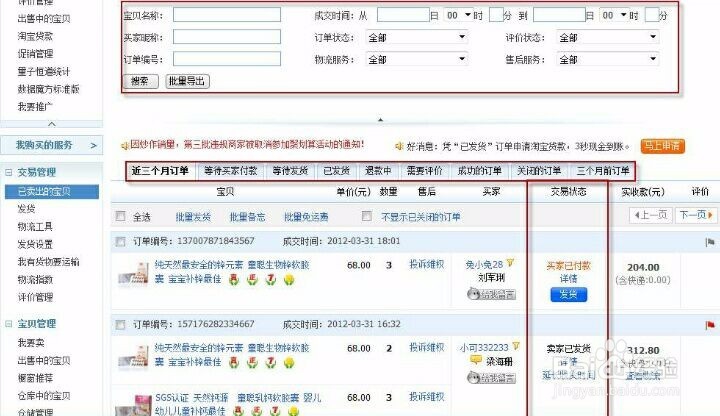Click the 批量导出 button
Image resolution: width=720 pixels, height=416 pixels.
click(187, 81)
